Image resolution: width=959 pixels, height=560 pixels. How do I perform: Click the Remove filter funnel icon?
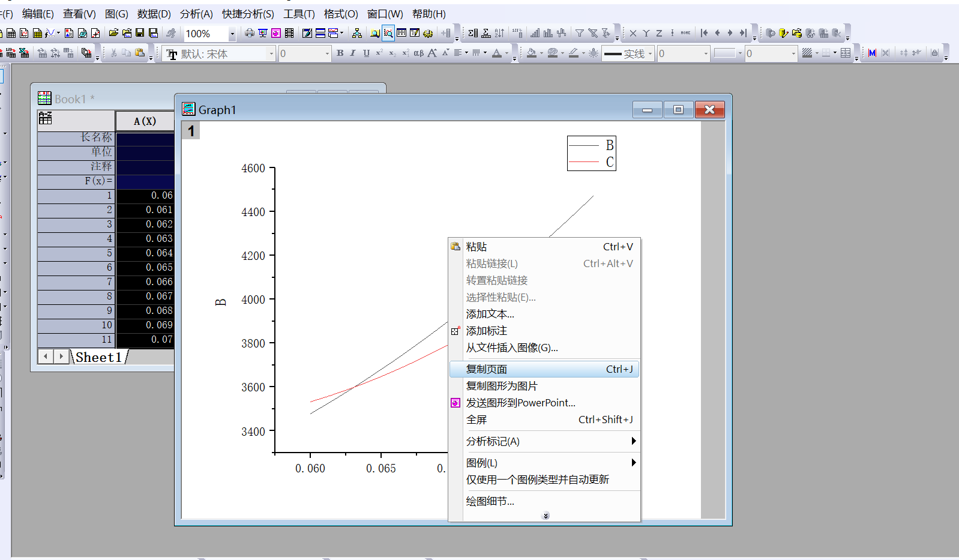593,33
